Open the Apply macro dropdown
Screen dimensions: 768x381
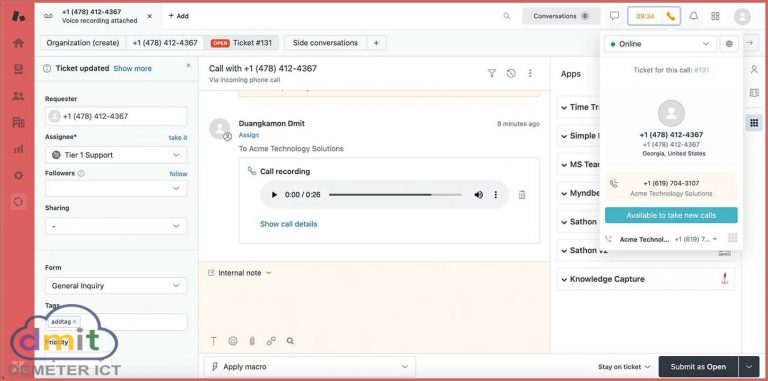tap(310, 367)
